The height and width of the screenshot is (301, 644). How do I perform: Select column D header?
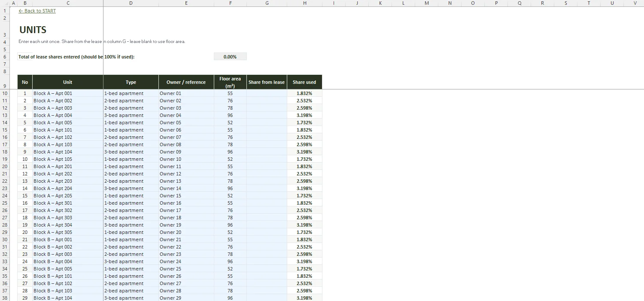[131, 3]
